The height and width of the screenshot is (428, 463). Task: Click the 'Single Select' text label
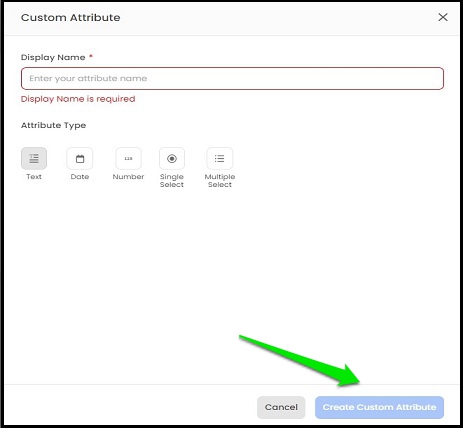[x=172, y=181]
